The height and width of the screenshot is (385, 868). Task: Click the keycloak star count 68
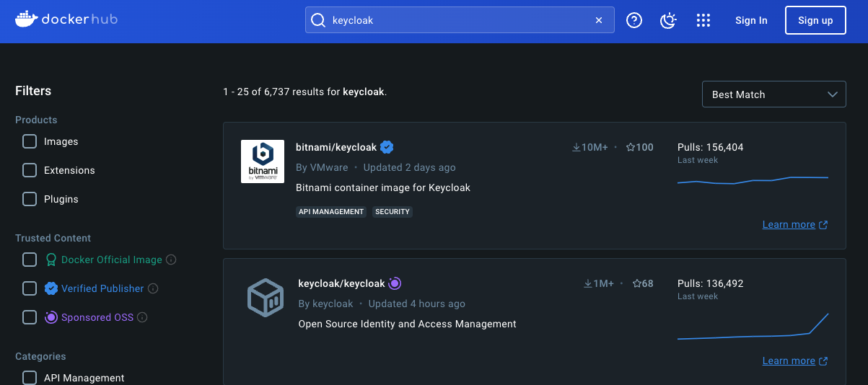pyautogui.click(x=643, y=283)
